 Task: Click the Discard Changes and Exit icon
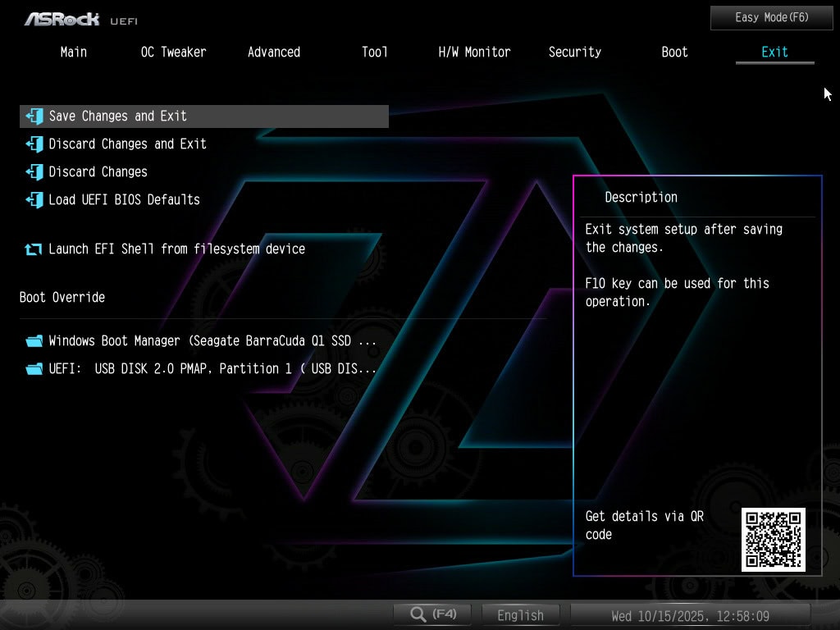(34, 144)
